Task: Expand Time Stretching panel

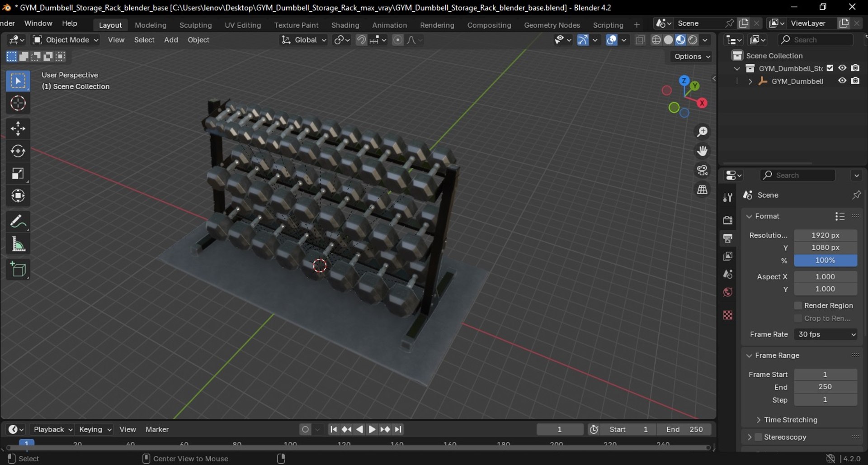Action: (x=759, y=420)
